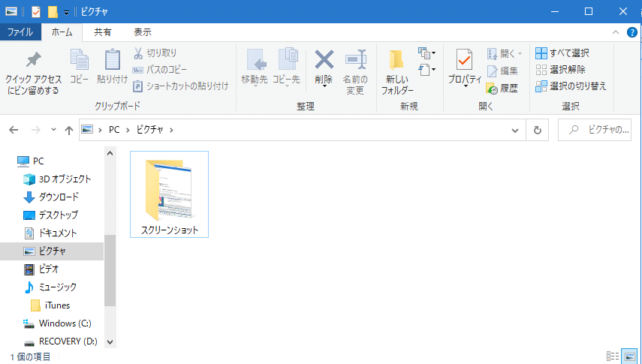Click the Open (開く) ribbon button
This screenshot has width=642, height=364.
505,53
